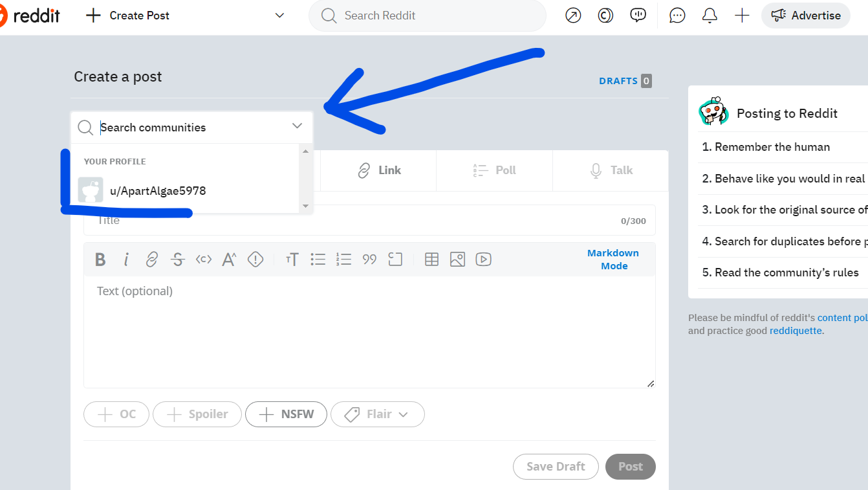Open the notifications bell
Screen dimensions: 868x490
(x=710, y=16)
